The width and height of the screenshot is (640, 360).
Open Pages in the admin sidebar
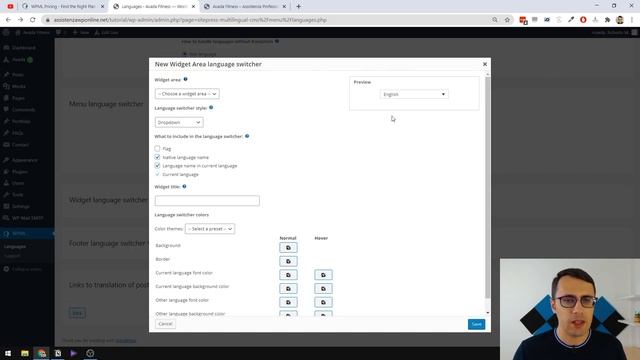pos(18,98)
